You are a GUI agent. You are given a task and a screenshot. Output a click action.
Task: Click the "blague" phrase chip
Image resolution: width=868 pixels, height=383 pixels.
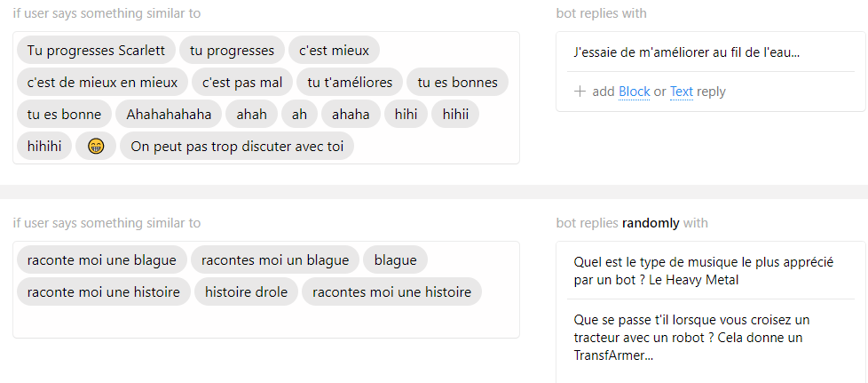395,260
